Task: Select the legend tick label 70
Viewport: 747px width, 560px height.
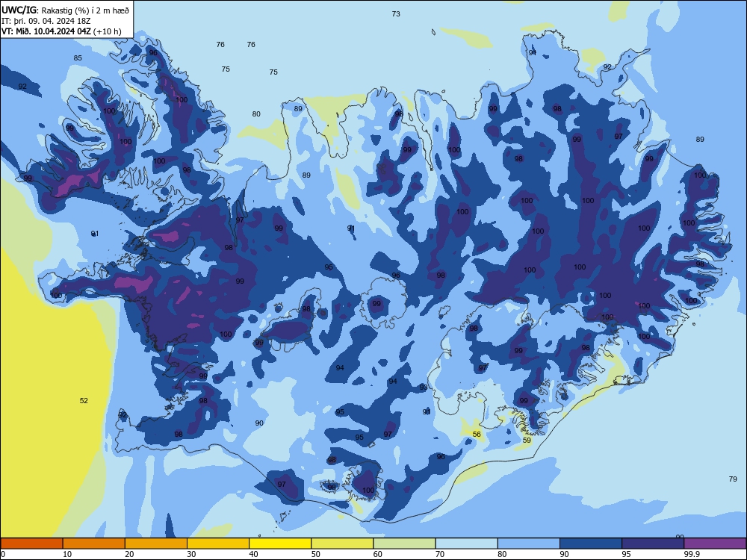Action: pos(440,554)
